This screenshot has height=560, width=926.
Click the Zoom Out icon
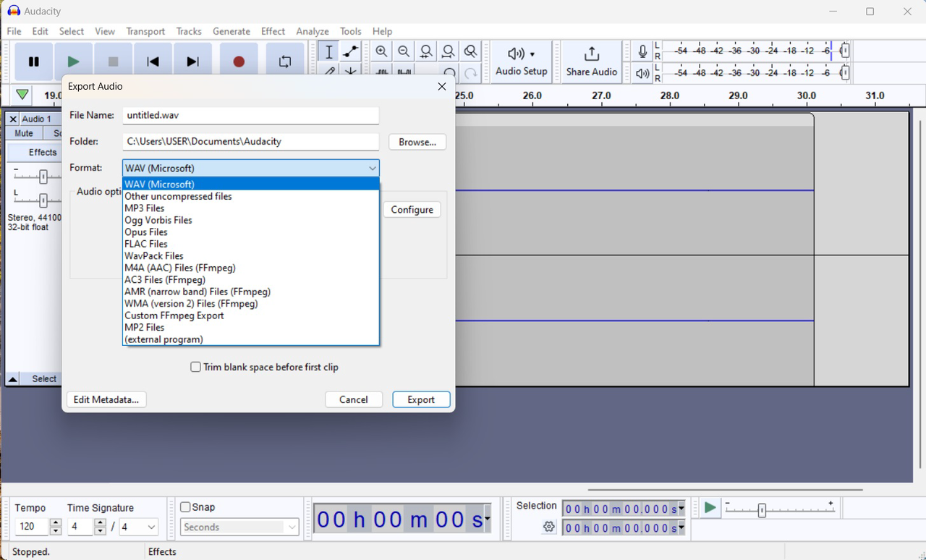coord(403,51)
